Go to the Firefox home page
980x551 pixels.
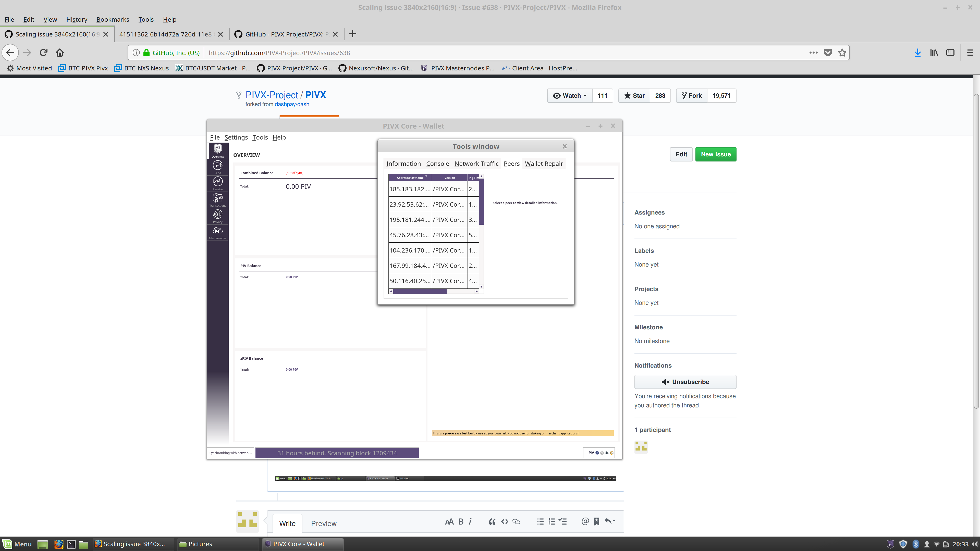[x=60, y=53]
